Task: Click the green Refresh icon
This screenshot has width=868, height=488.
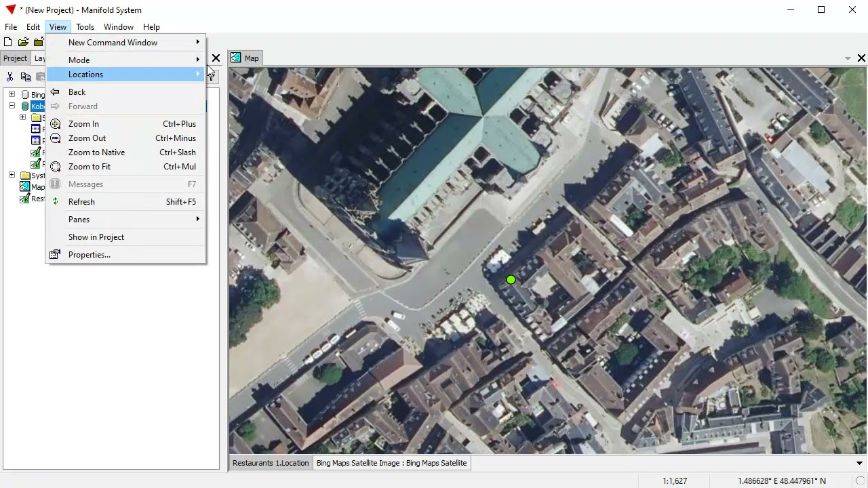Action: pos(55,202)
